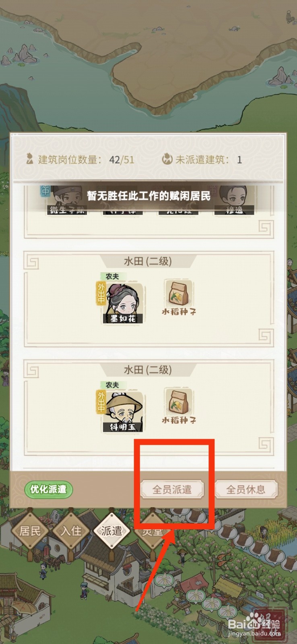297x644 pixels.
Task: Select farmer 墨如花 portrait
Action: (x=124, y=303)
